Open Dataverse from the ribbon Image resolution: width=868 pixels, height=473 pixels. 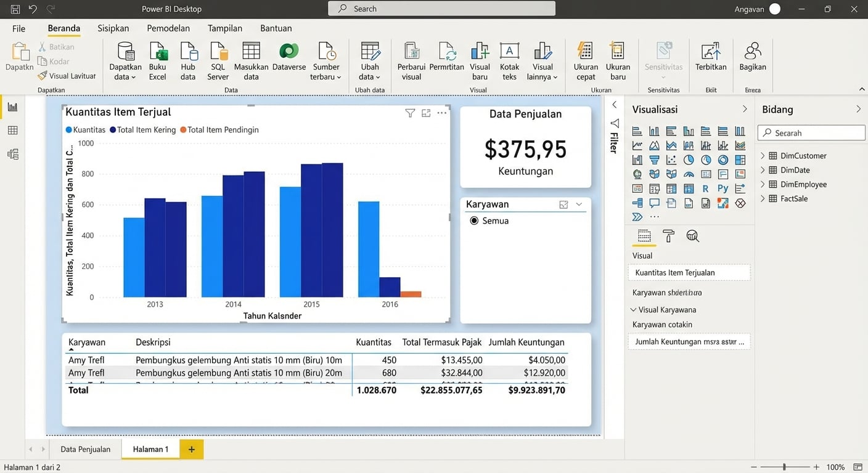pos(289,61)
